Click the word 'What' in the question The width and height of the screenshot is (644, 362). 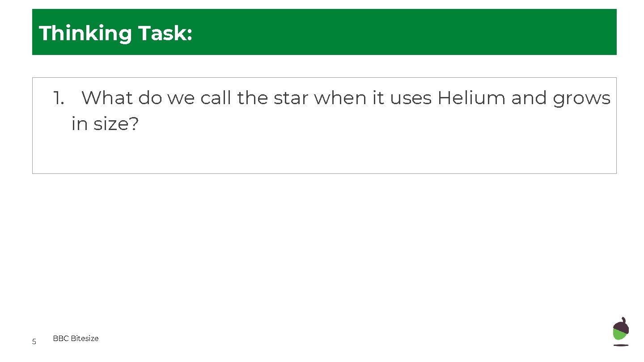coord(107,98)
